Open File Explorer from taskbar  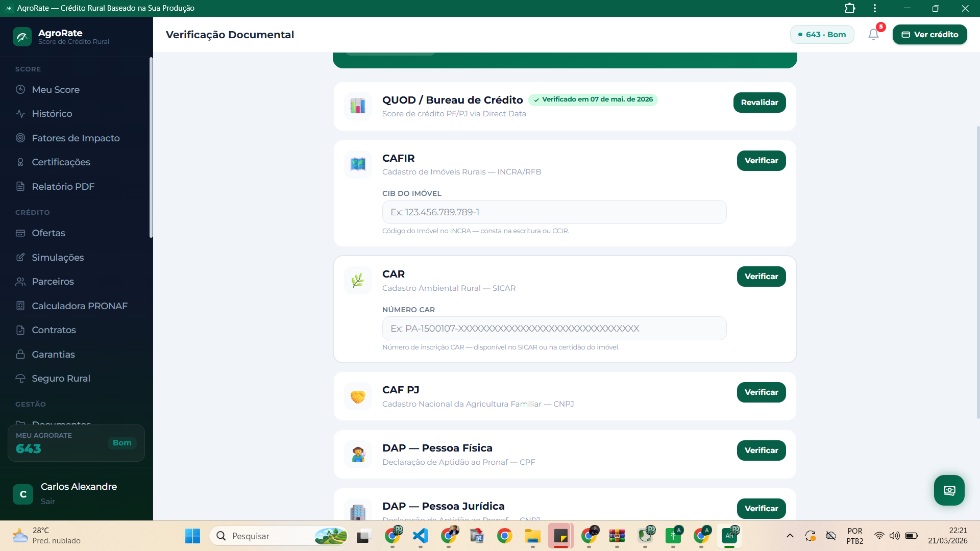pos(533,536)
